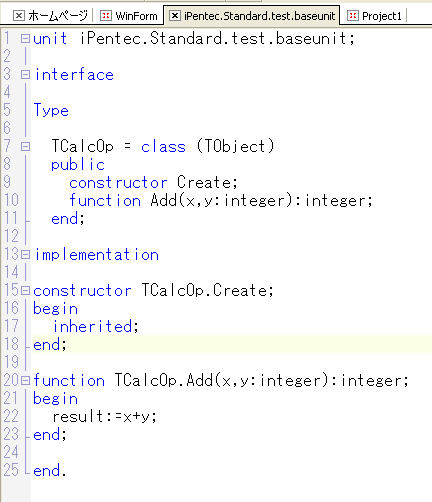The image size is (432, 502).
Task: Switch to the WinForm tab
Action: tap(129, 16)
